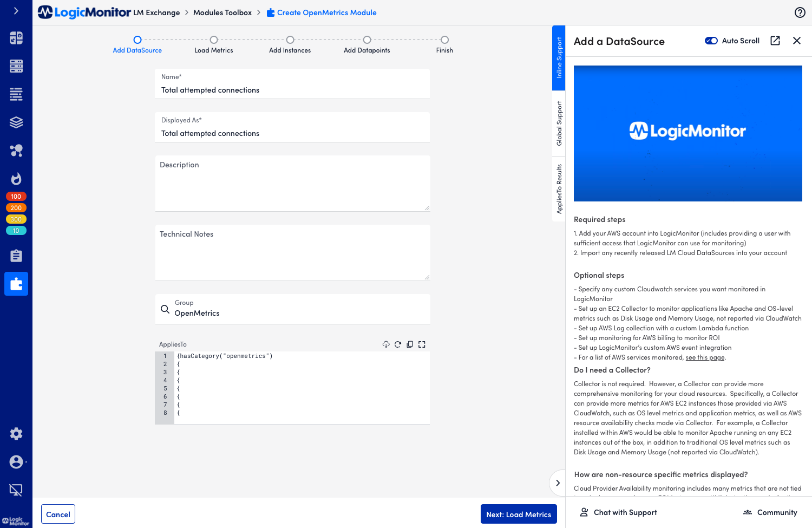Open the Global Support side tab
This screenshot has height=528, width=812.
click(x=559, y=123)
